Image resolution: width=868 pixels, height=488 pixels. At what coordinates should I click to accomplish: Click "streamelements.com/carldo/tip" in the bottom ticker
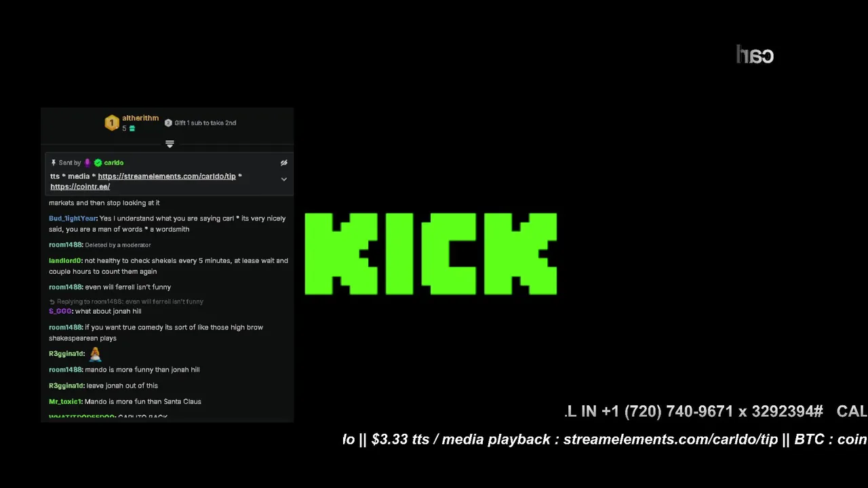671,439
